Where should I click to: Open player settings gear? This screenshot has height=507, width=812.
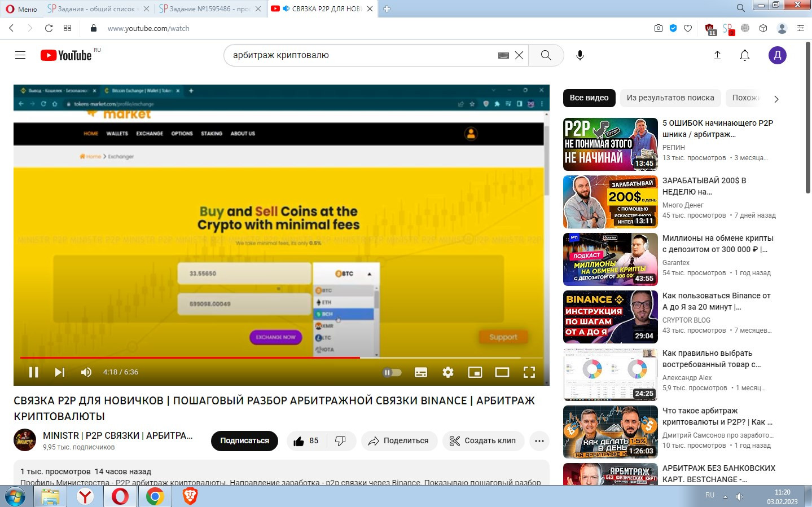pos(448,372)
